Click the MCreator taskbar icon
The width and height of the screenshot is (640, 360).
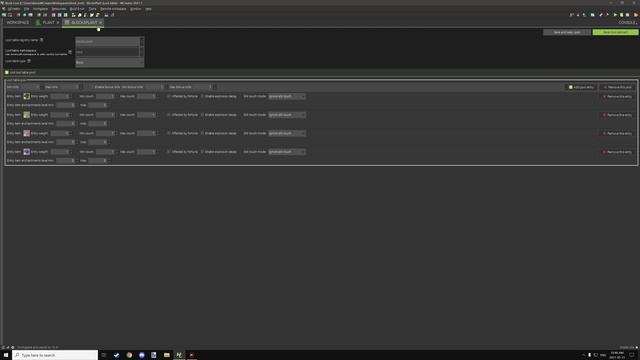179,355
